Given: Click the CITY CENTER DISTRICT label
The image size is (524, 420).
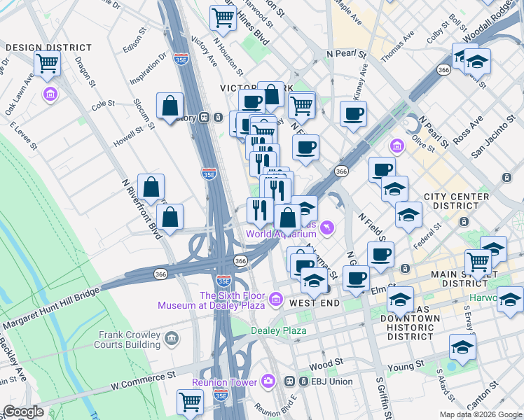Looking at the screenshot, I should click(x=456, y=202).
